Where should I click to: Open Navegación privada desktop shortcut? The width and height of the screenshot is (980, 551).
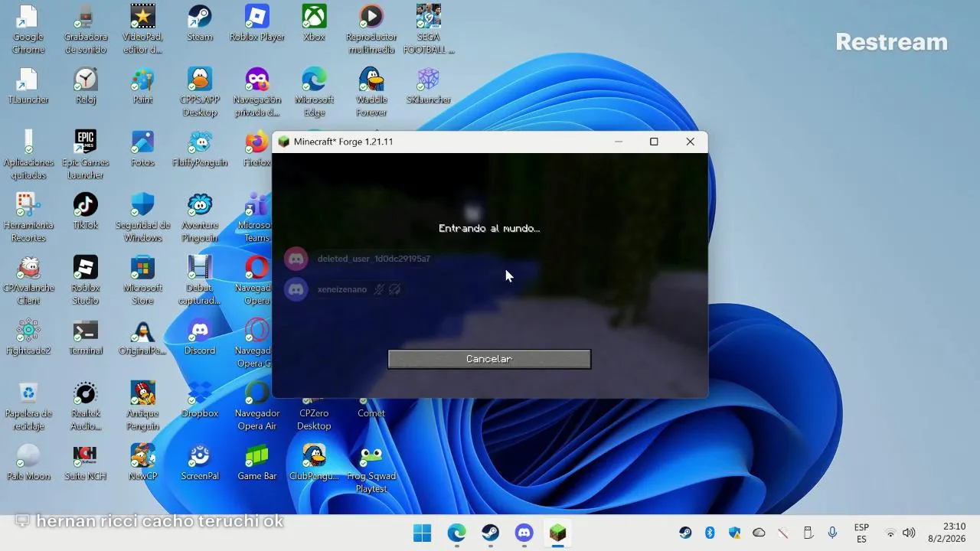pos(257,92)
